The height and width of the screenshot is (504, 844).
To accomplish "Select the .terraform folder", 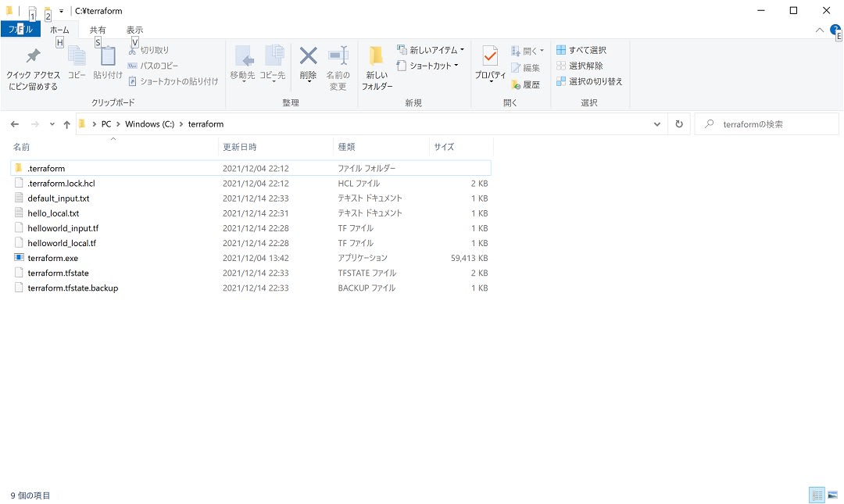I will point(250,169).
